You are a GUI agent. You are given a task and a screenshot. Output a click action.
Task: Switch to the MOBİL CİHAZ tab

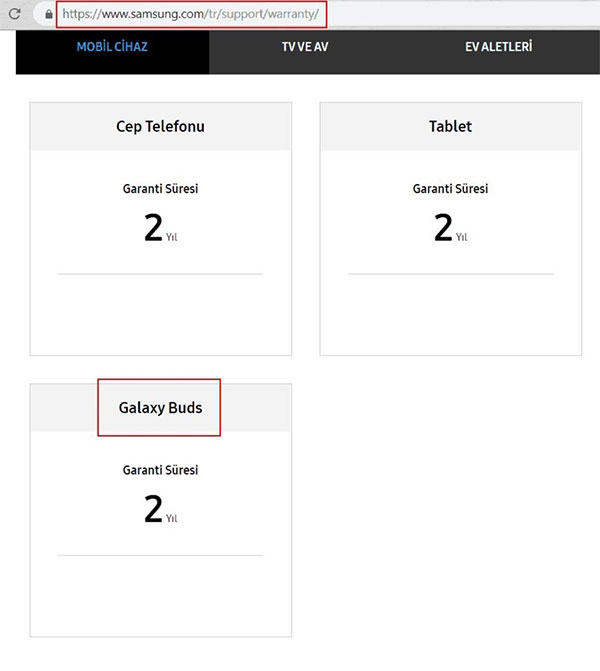[x=112, y=47]
